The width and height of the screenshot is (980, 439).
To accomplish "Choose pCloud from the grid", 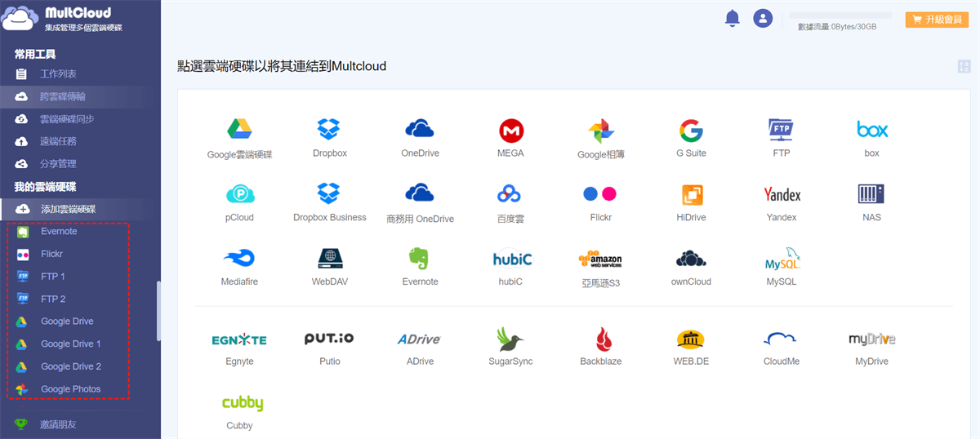I will coord(239,193).
